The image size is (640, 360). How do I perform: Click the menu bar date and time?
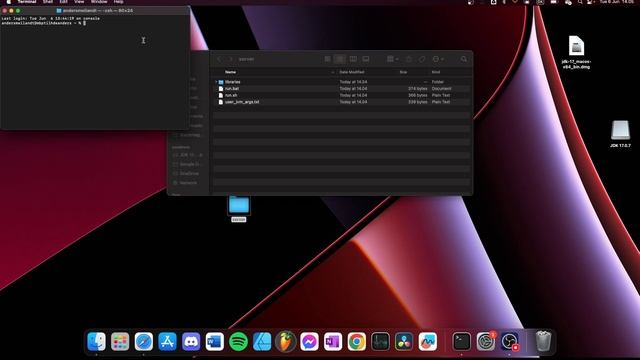point(617,2)
